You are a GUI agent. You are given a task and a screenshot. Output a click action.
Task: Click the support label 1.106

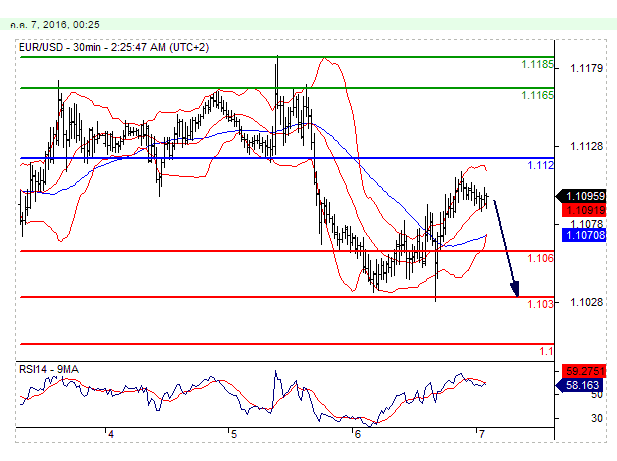[540, 258]
